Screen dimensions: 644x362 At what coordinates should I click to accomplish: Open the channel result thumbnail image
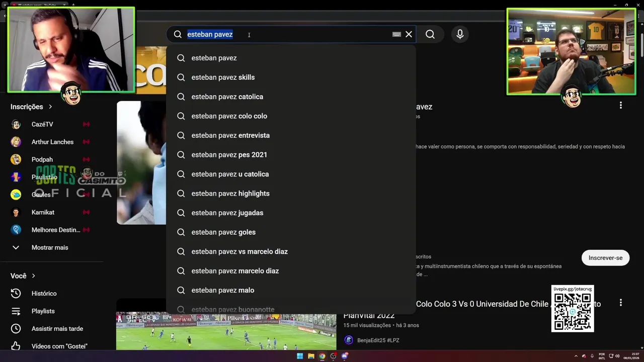coord(141,162)
